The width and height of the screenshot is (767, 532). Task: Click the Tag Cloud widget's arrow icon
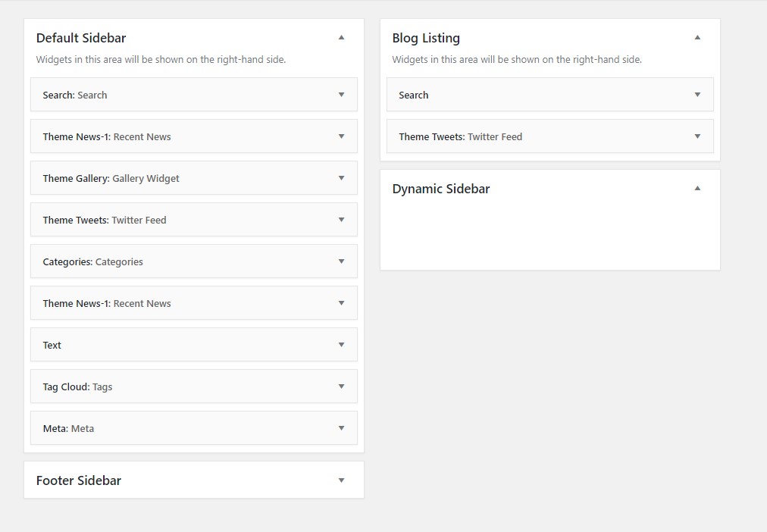coord(341,386)
